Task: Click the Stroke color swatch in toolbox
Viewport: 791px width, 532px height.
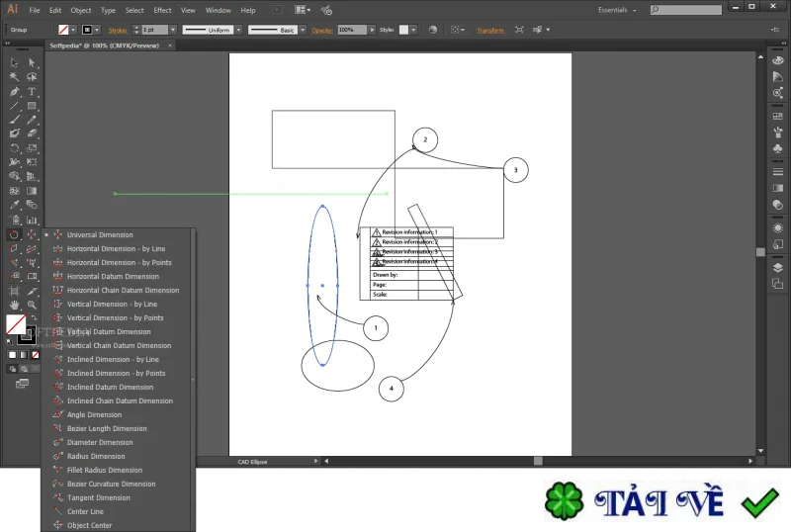Action: [x=31, y=337]
